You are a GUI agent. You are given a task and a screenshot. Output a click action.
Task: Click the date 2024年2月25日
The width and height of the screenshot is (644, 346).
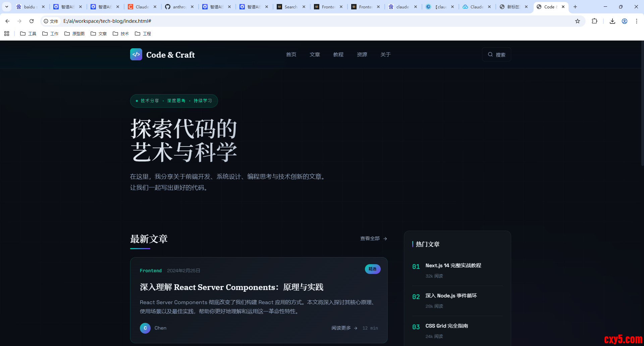click(x=183, y=271)
